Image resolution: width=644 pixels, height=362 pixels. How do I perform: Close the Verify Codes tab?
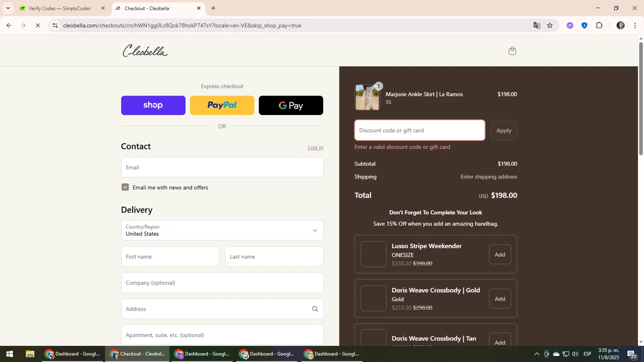[103, 8]
